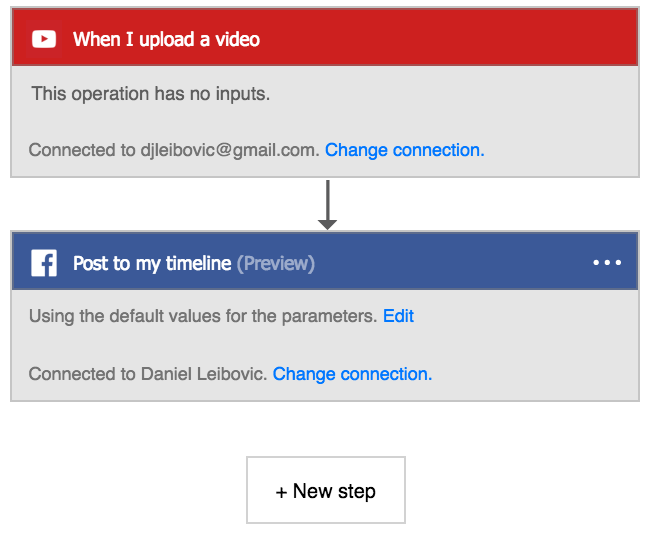Click "Using the default values" parameters text
656x552 pixels.
(203, 316)
